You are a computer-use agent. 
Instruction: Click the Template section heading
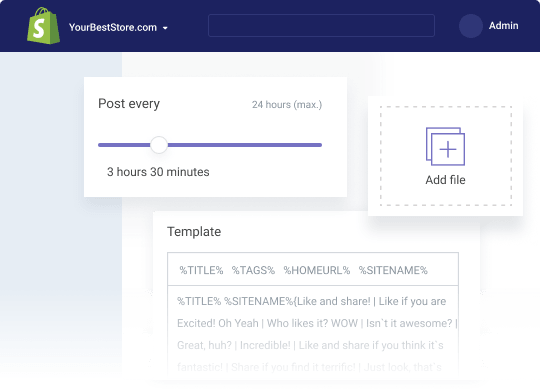click(194, 231)
